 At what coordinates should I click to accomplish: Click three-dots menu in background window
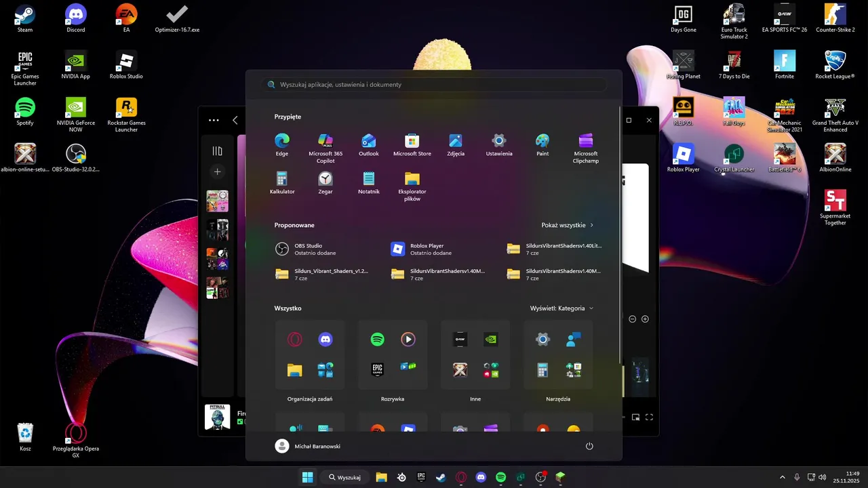point(214,120)
